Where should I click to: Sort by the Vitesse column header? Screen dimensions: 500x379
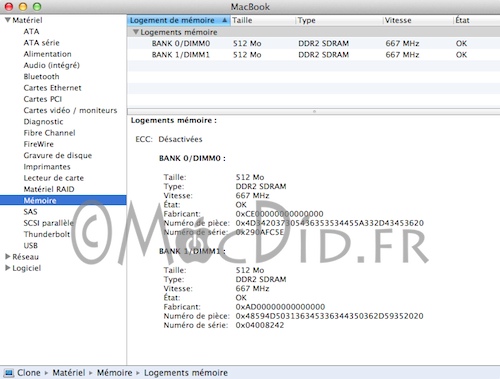[x=418, y=20]
